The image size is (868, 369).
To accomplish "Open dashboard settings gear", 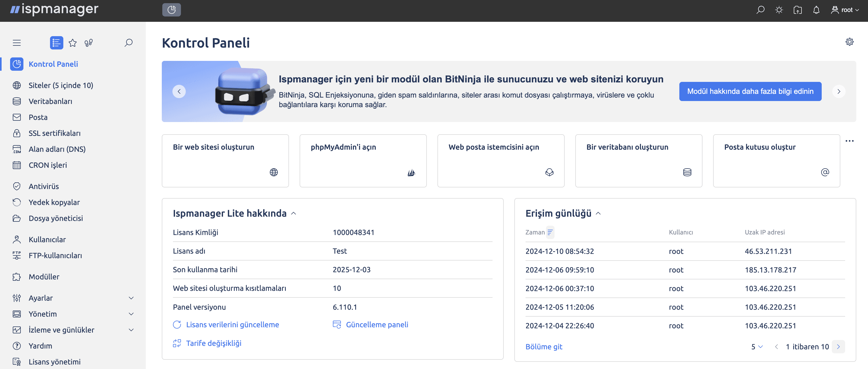I will point(849,42).
